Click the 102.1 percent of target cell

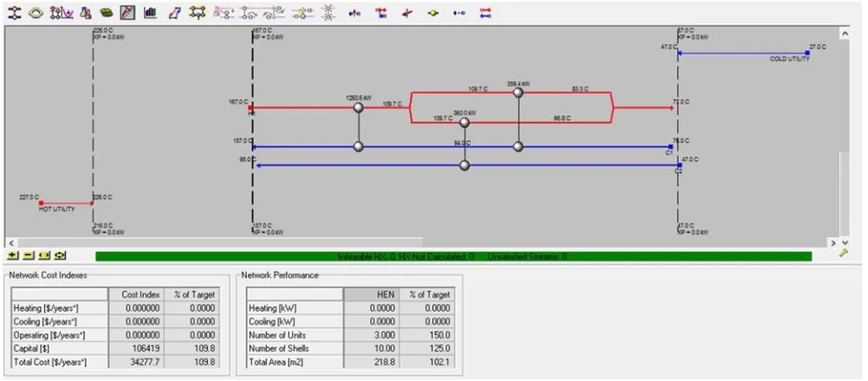pyautogui.click(x=426, y=362)
